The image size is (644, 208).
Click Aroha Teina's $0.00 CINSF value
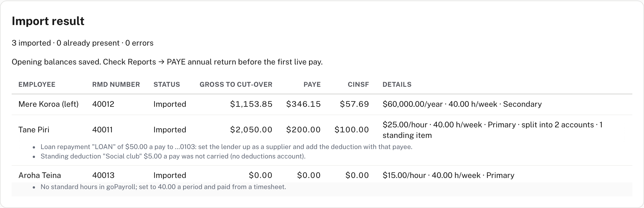tap(357, 175)
